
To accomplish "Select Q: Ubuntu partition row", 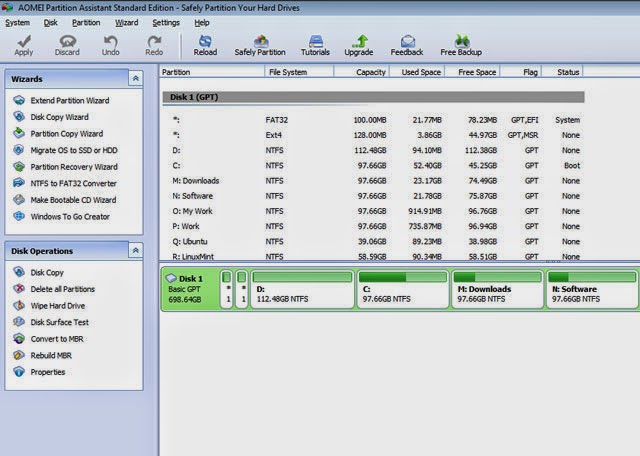I will [373, 242].
